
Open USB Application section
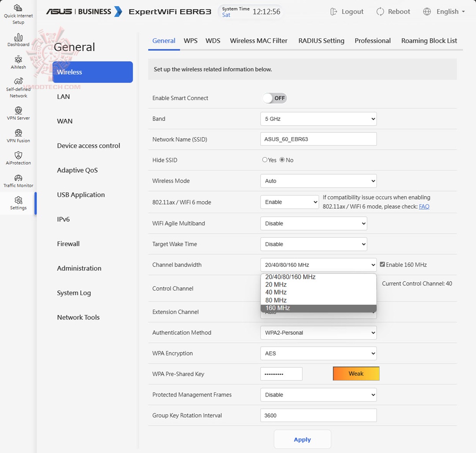click(x=81, y=195)
